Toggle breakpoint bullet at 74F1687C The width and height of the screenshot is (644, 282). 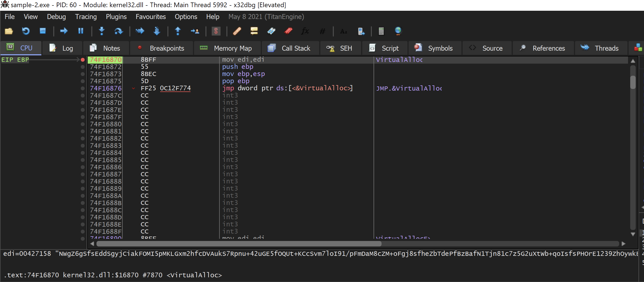tap(82, 96)
